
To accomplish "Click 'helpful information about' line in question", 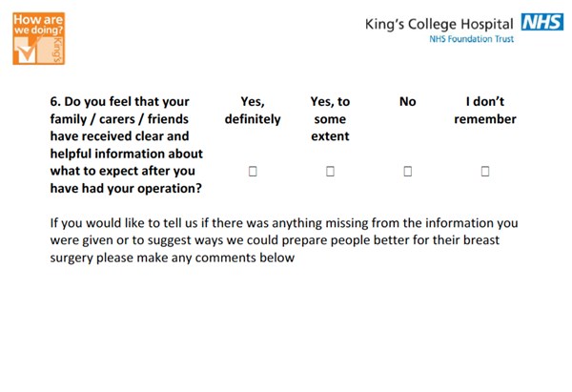I will [x=126, y=154].
